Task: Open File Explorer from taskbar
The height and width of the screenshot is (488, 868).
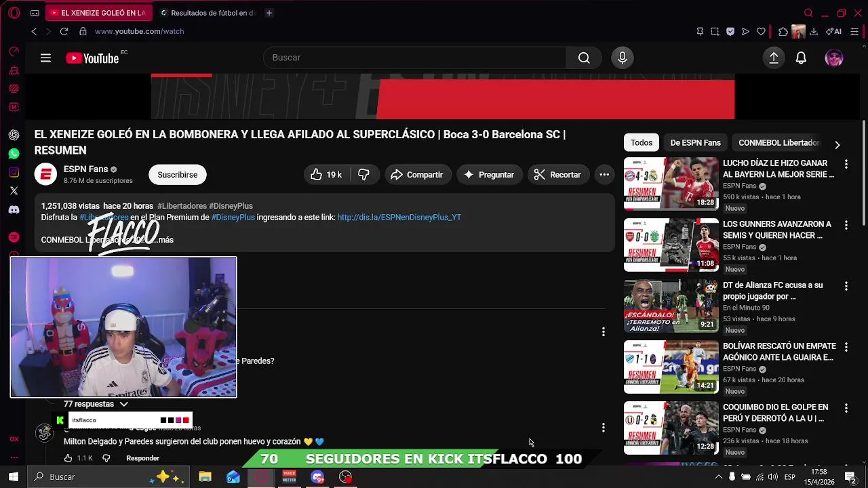Action: pos(205,477)
